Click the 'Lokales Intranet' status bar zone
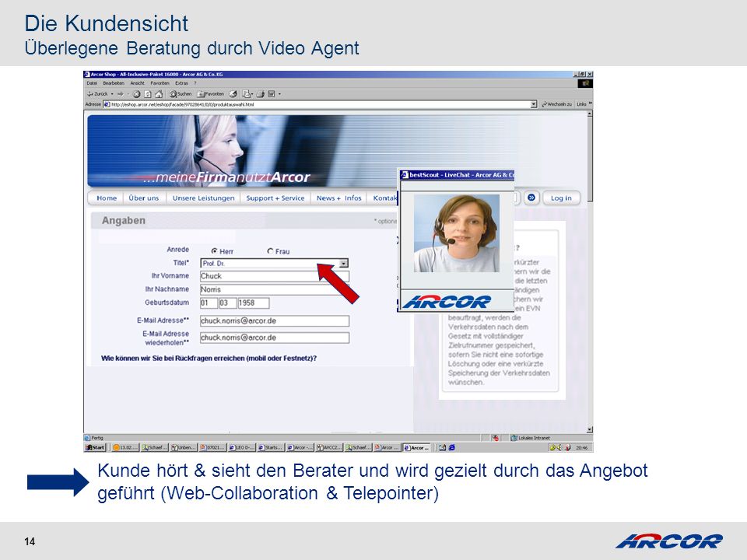 pyautogui.click(x=530, y=438)
